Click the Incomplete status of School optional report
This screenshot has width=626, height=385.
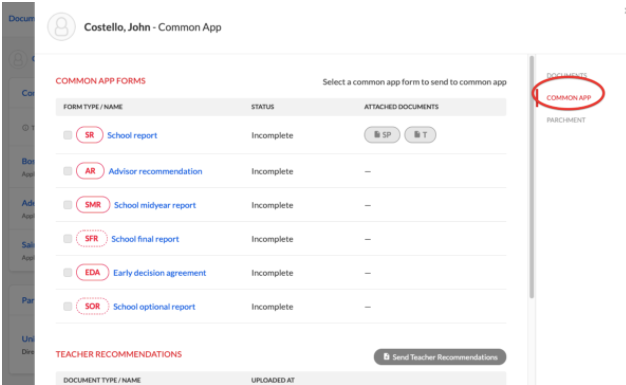[272, 307]
